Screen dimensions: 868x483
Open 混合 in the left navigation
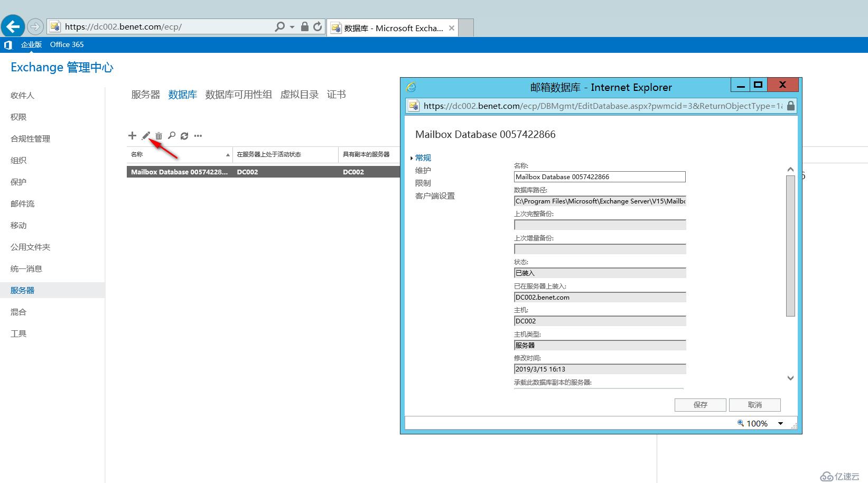[18, 312]
